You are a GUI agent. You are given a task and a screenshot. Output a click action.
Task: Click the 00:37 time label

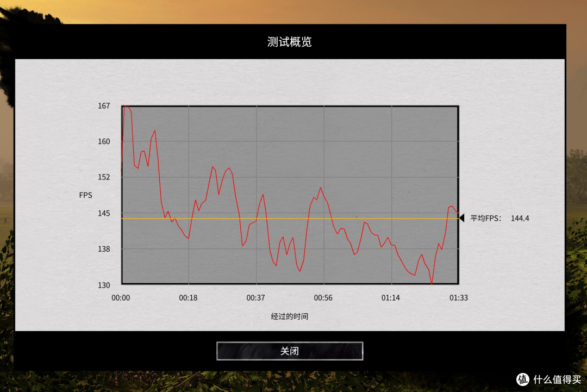255,297
